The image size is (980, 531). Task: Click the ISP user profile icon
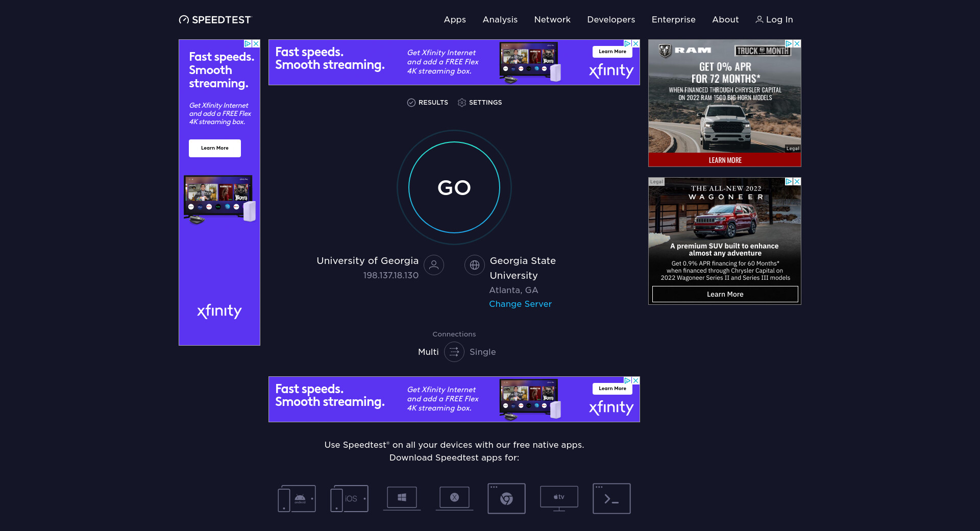pyautogui.click(x=434, y=265)
